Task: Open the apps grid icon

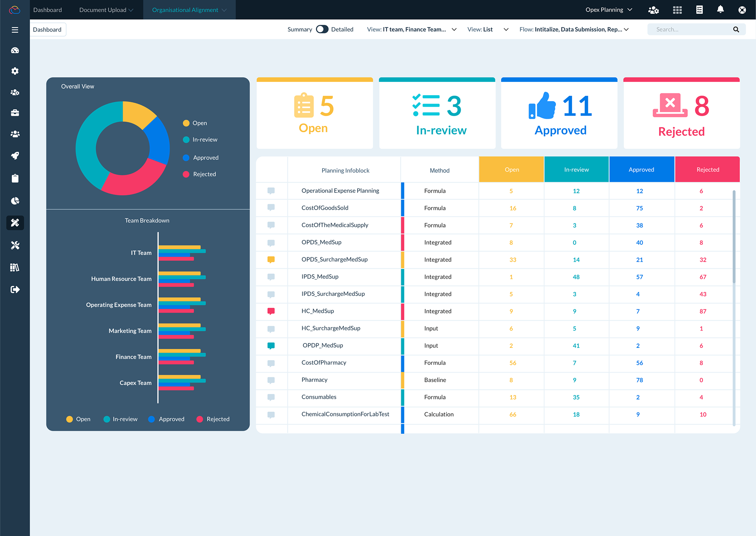Action: [677, 10]
